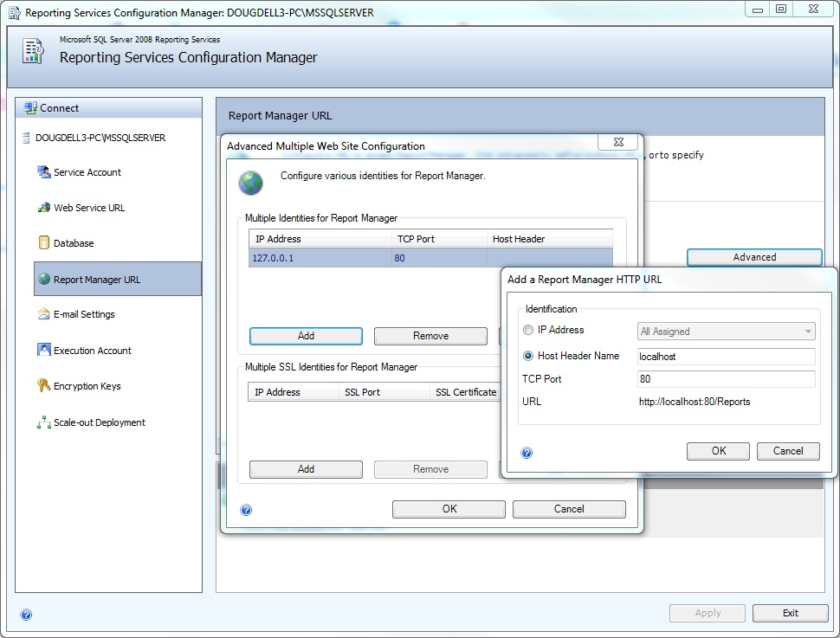Click Cancel in Advanced Multiple Web Site Configuration
The image size is (840, 638).
(x=569, y=509)
